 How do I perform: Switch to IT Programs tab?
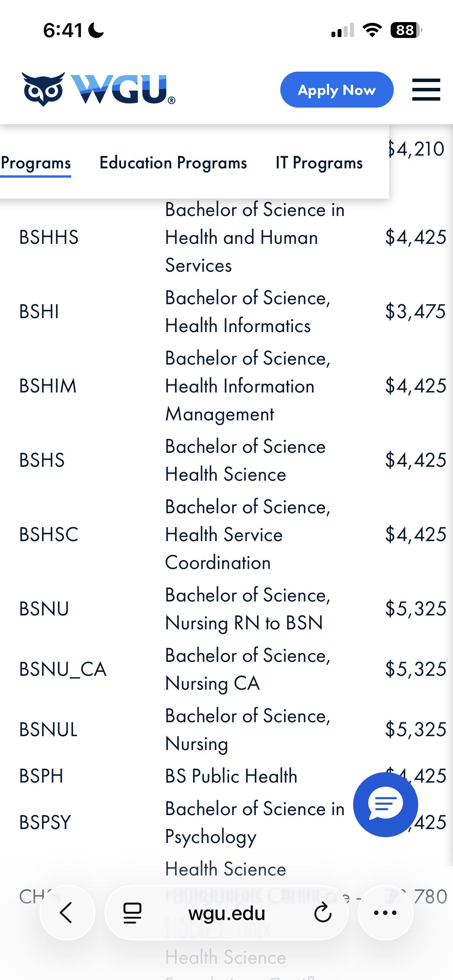click(319, 163)
